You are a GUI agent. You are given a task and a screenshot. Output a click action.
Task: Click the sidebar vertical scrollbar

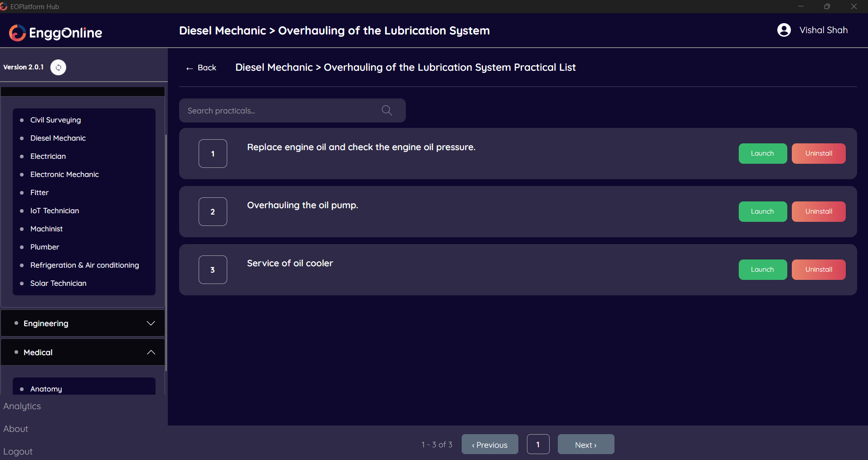(x=166, y=250)
